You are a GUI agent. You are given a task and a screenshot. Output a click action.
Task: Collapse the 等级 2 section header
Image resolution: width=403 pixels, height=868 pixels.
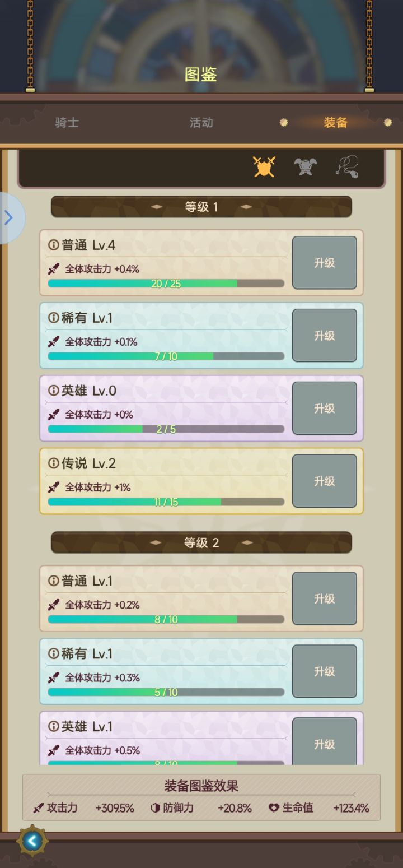(201, 542)
